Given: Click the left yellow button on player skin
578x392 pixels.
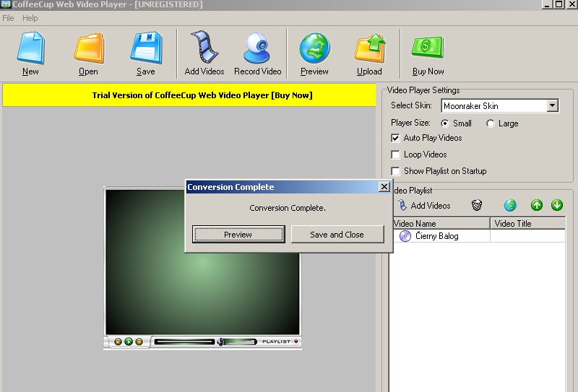Looking at the screenshot, I should tap(118, 342).
